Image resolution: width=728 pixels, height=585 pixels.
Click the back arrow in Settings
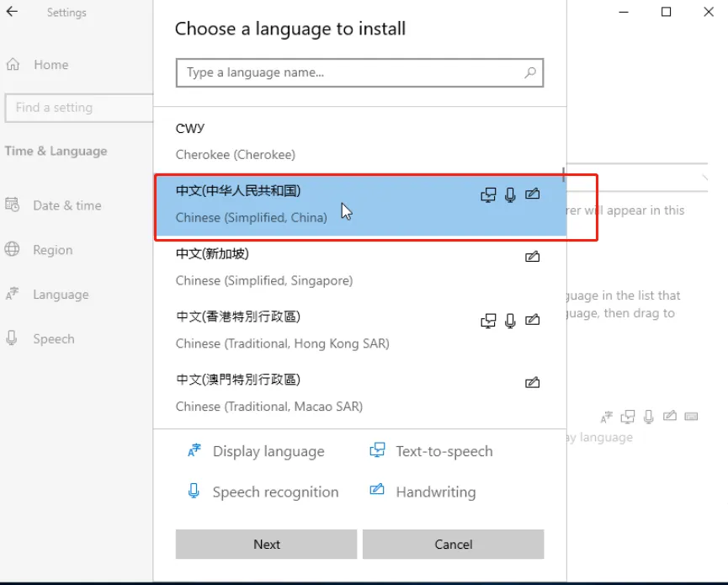coord(12,13)
